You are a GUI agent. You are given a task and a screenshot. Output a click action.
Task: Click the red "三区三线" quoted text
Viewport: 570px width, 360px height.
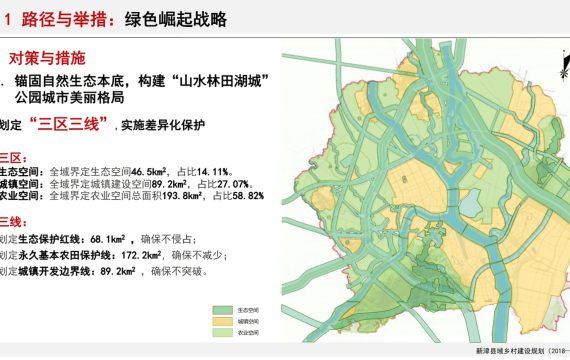[x=68, y=124]
